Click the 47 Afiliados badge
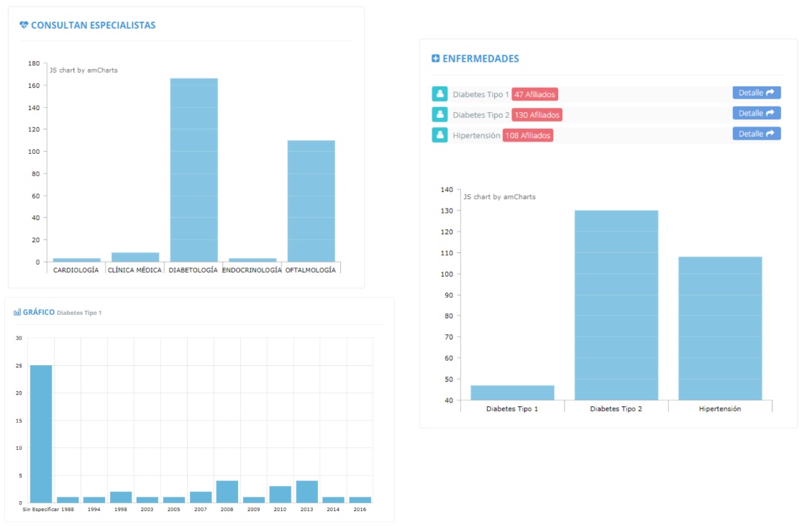812x527 pixels. [x=534, y=95]
